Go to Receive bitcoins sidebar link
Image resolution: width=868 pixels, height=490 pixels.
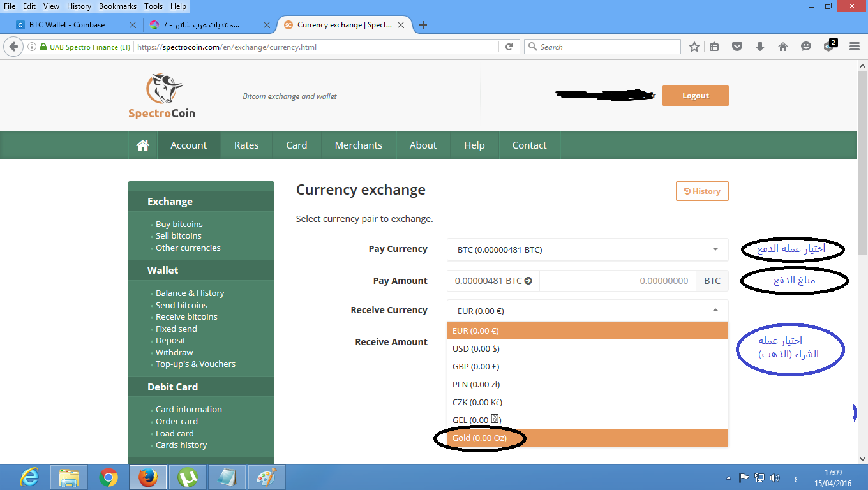coord(186,317)
